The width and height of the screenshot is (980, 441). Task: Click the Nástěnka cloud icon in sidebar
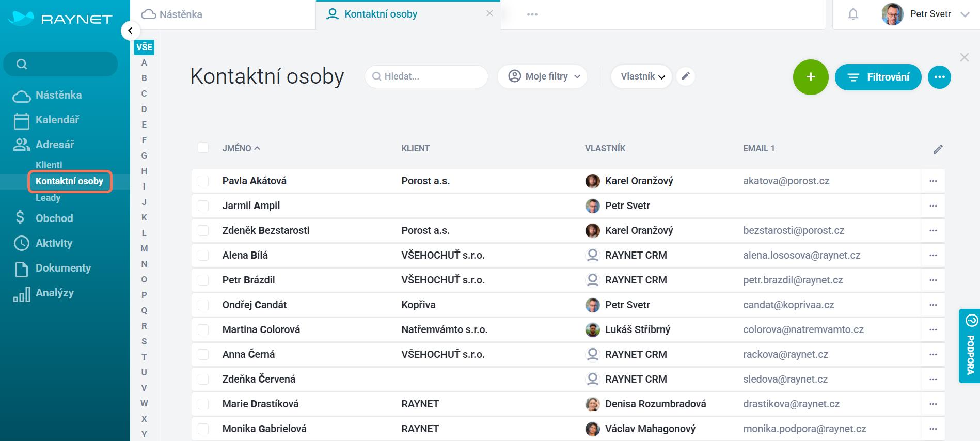(x=21, y=96)
